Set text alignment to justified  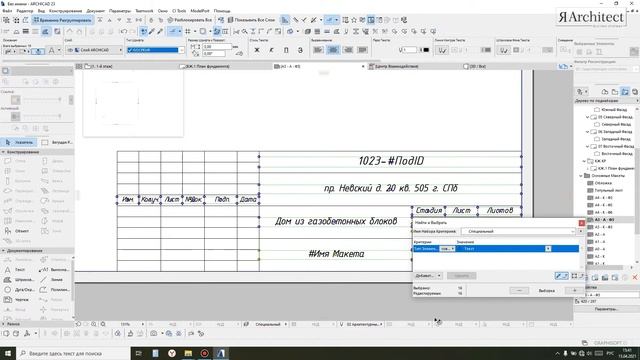click(362, 50)
